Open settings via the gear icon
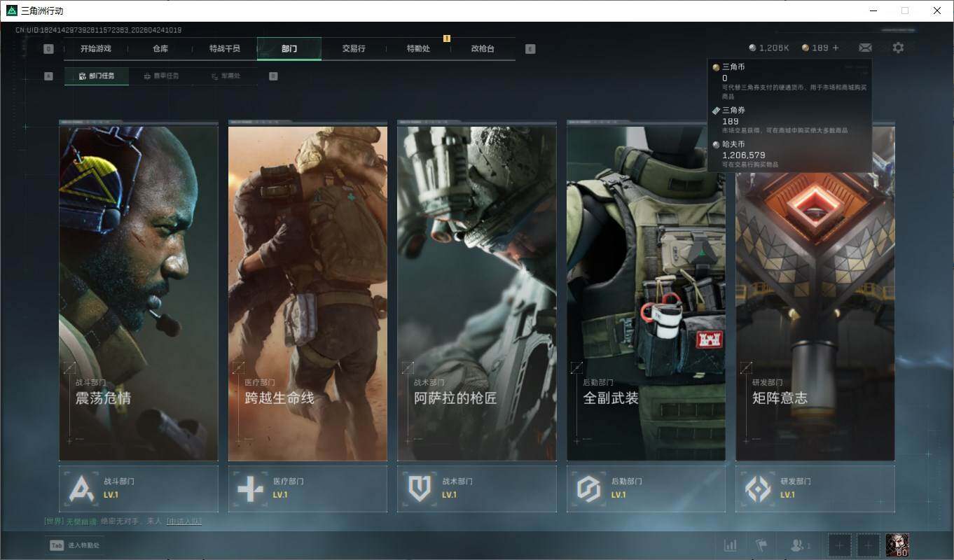954x560 pixels. pyautogui.click(x=898, y=48)
